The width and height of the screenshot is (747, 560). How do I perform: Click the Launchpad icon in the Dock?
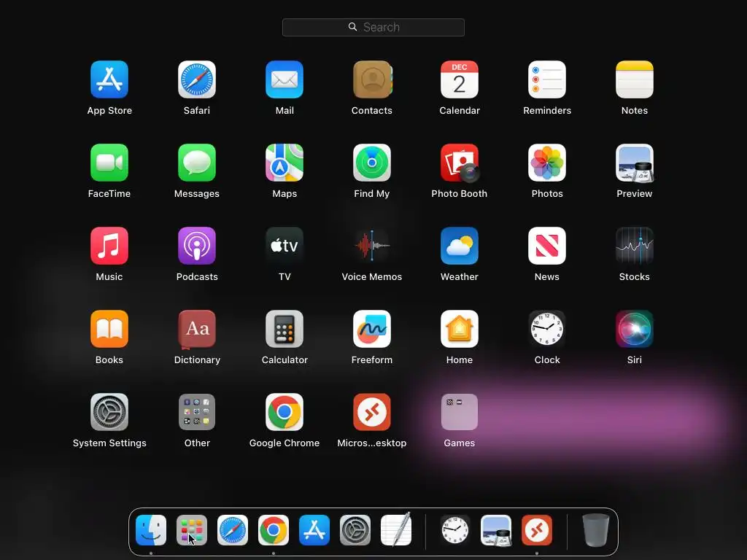(192, 530)
